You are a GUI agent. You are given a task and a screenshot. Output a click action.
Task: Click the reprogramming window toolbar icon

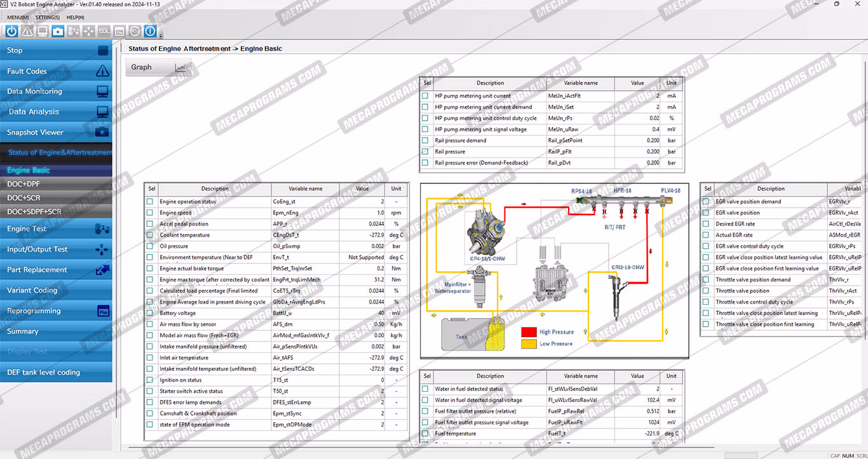119,30
